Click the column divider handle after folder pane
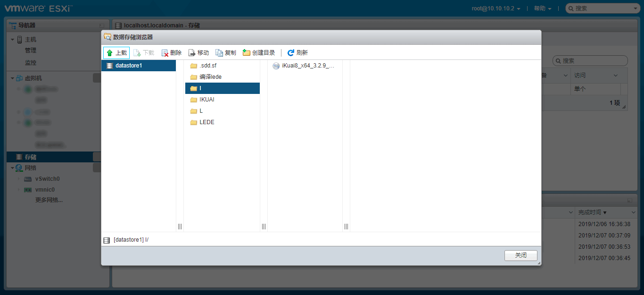This screenshot has height=295, width=644. pyautogui.click(x=264, y=227)
